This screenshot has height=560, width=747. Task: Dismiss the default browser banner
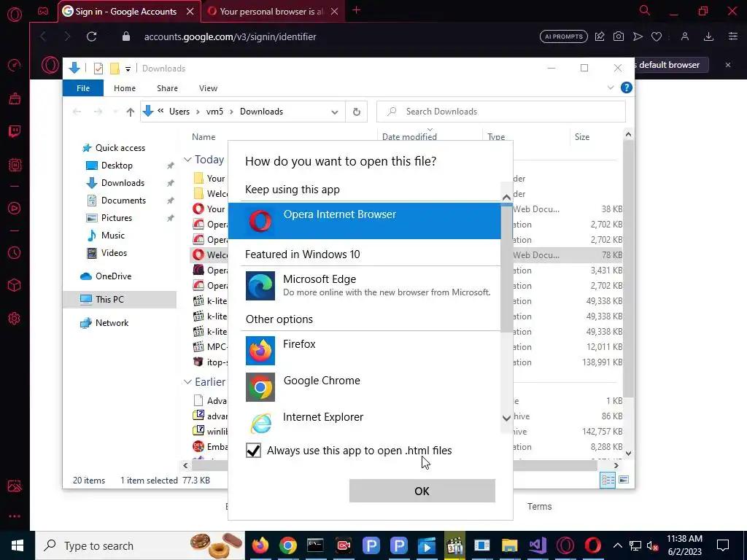pyautogui.click(x=728, y=65)
